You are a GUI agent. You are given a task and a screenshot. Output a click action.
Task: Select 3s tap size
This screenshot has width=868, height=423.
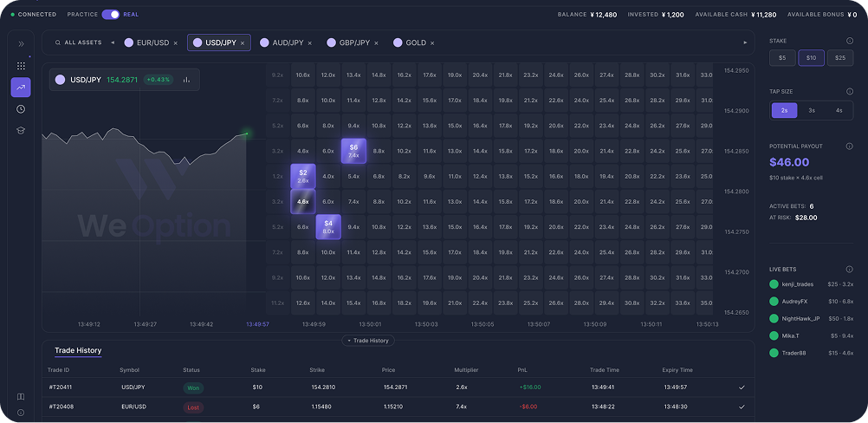[812, 110]
